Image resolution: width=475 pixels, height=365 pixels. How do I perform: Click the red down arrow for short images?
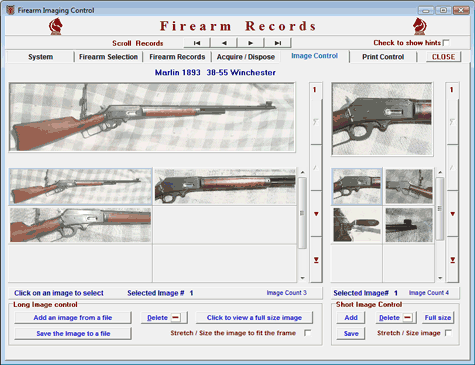(452, 214)
